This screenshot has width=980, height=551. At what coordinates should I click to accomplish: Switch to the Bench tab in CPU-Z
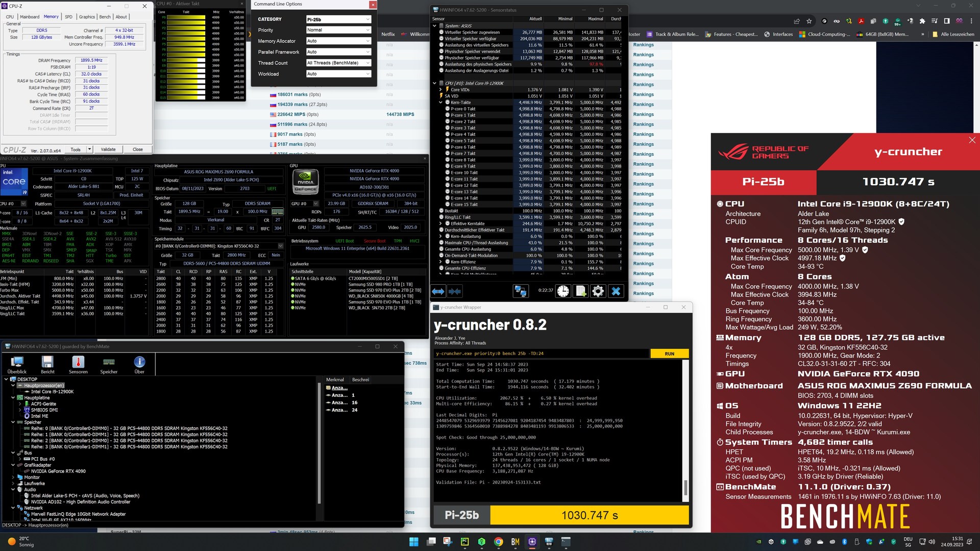[x=105, y=17]
